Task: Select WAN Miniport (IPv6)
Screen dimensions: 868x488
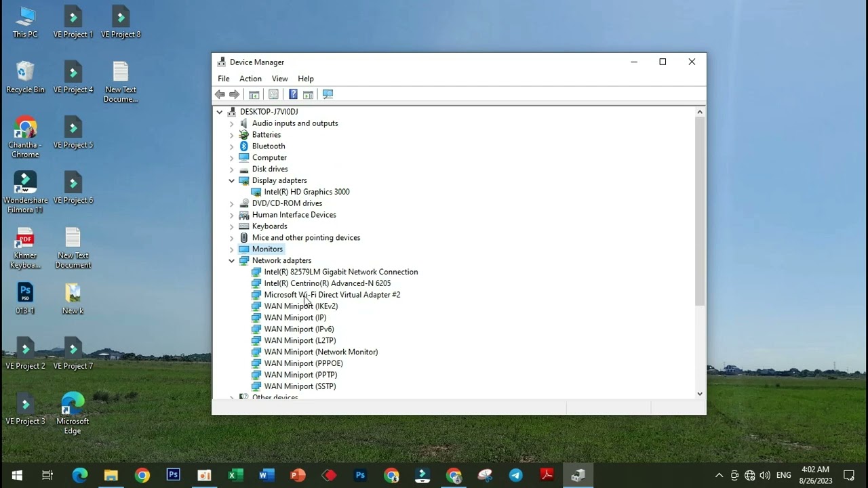Action: click(298, 329)
